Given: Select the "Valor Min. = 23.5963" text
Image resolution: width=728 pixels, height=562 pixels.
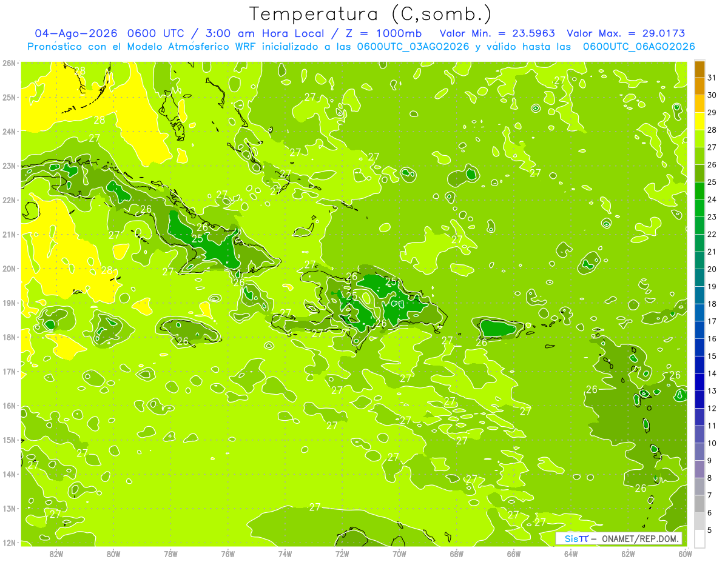Looking at the screenshot, I should coord(497,33).
